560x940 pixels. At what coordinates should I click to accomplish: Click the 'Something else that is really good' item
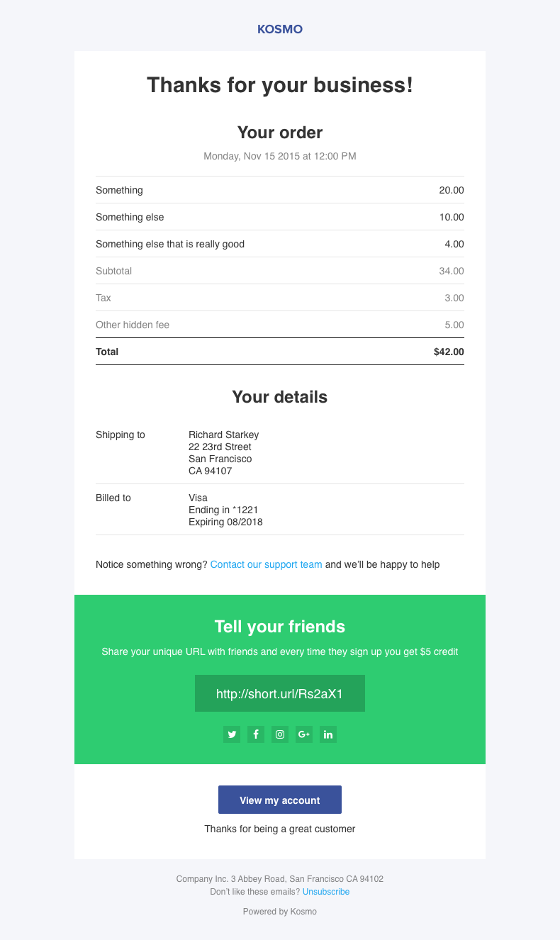pyautogui.click(x=170, y=244)
